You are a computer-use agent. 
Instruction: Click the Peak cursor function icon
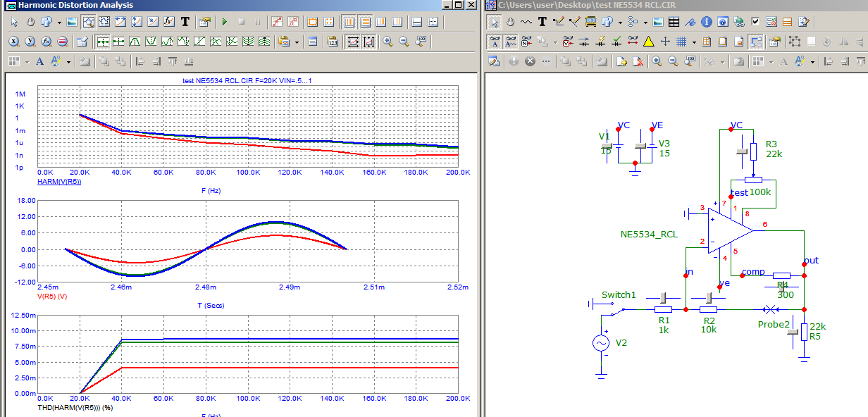coord(135,42)
